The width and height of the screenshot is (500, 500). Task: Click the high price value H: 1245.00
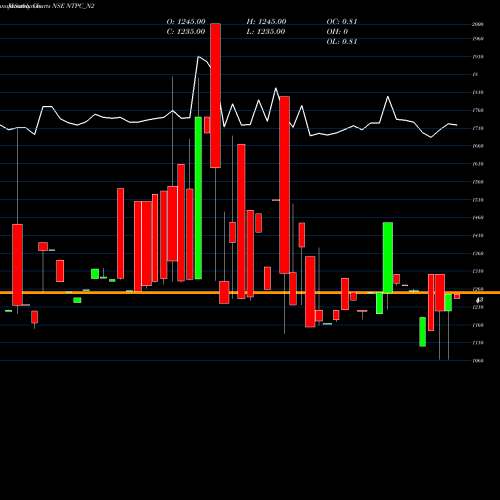(266, 21)
